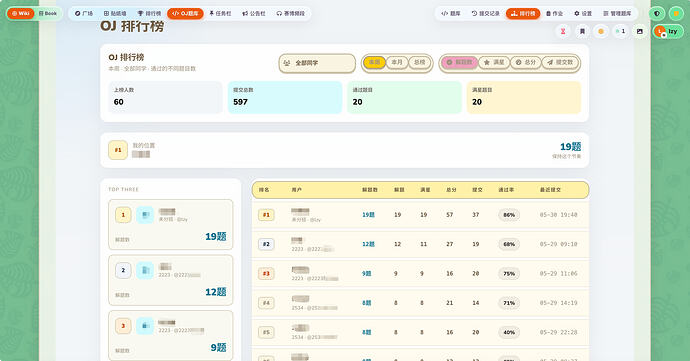Screen dimensions: 690x361
Task: Click the #1 badge in 我的位置 card
Action: point(118,150)
